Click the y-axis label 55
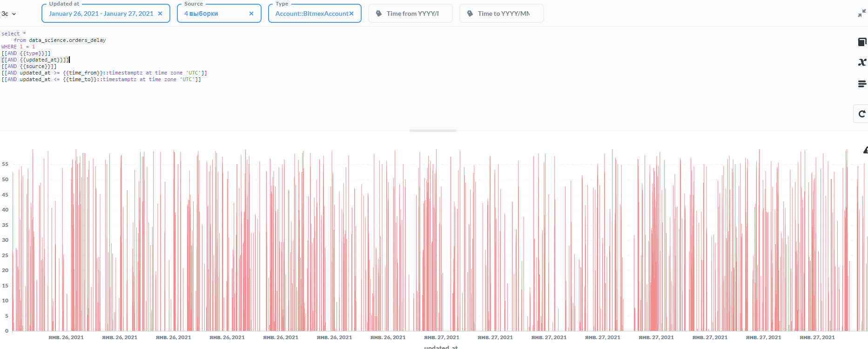 pyautogui.click(x=5, y=164)
